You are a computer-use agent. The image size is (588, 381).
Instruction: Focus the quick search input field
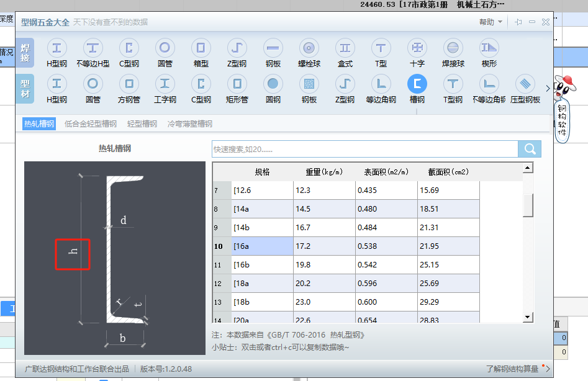365,149
